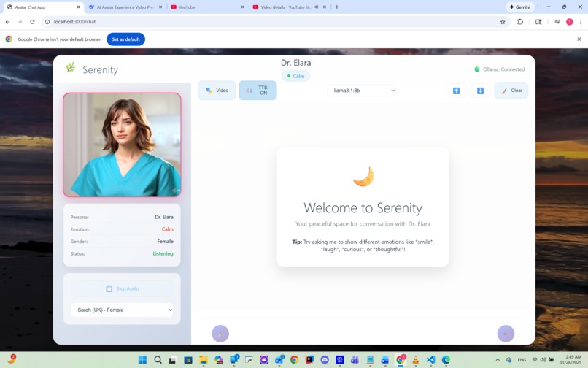Open the llama3.1:8b model dropdown
Image resolution: width=588 pixels, height=368 pixels.
click(362, 91)
